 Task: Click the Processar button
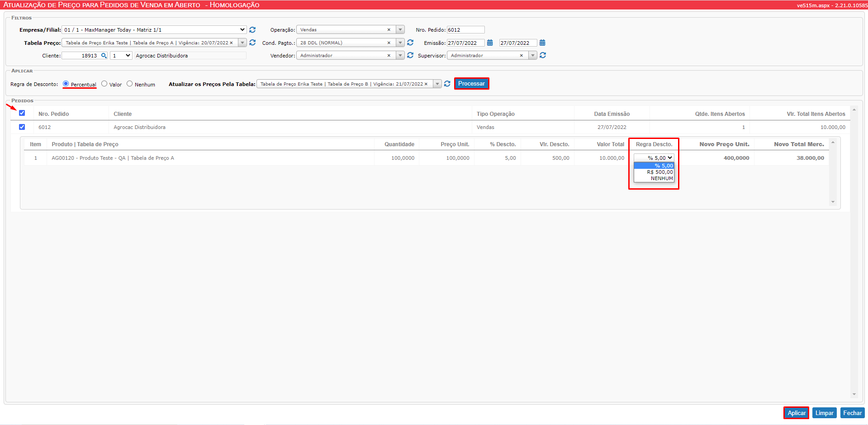tap(471, 84)
